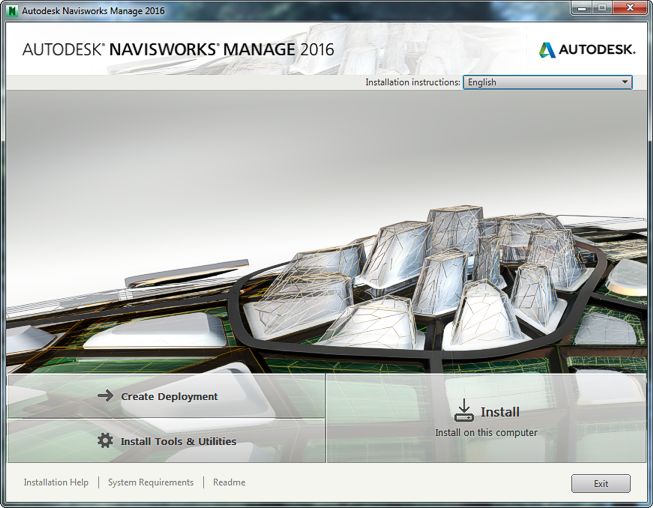The image size is (653, 508).
Task: Click the 'Installation instructions:' label
Action: pos(413,82)
